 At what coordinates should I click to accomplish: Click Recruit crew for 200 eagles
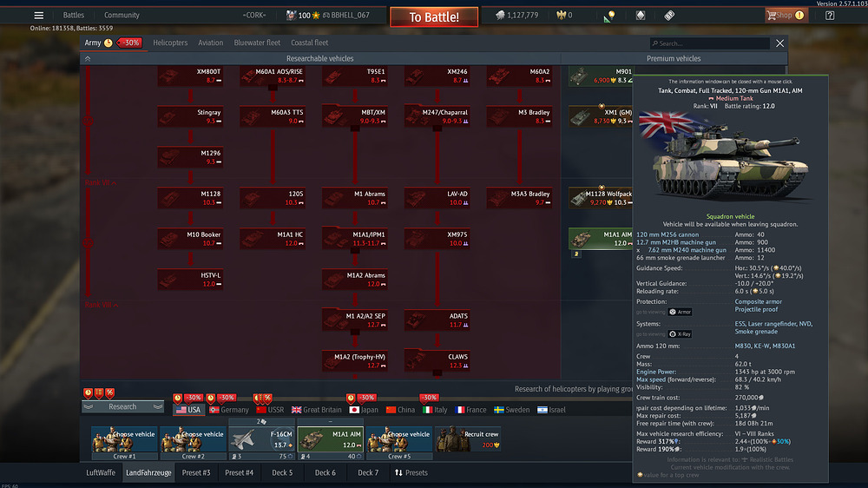(469, 439)
